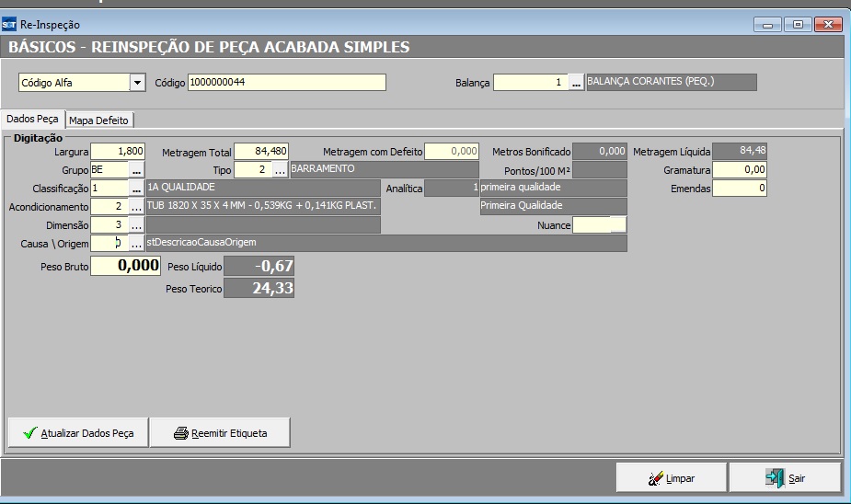Expand the Código Alfa dropdown
851x504 pixels.
coord(138,83)
